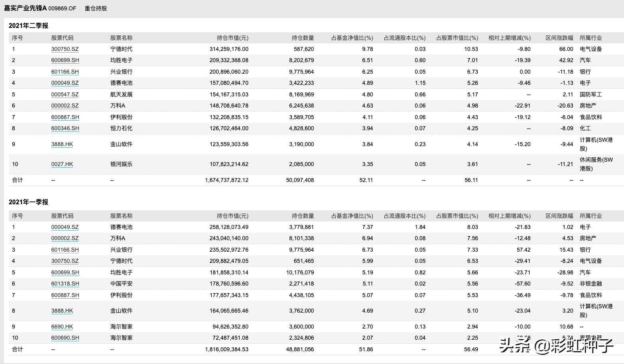Open stock code 0027.HK link
This screenshot has height=364, width=624.
(x=62, y=164)
